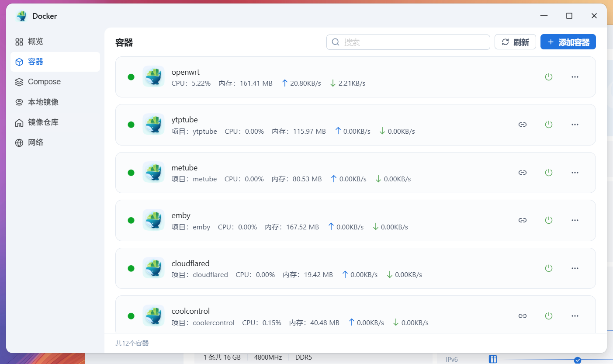Open more options for openwrt
This screenshot has height=364, width=613.
[x=575, y=77]
